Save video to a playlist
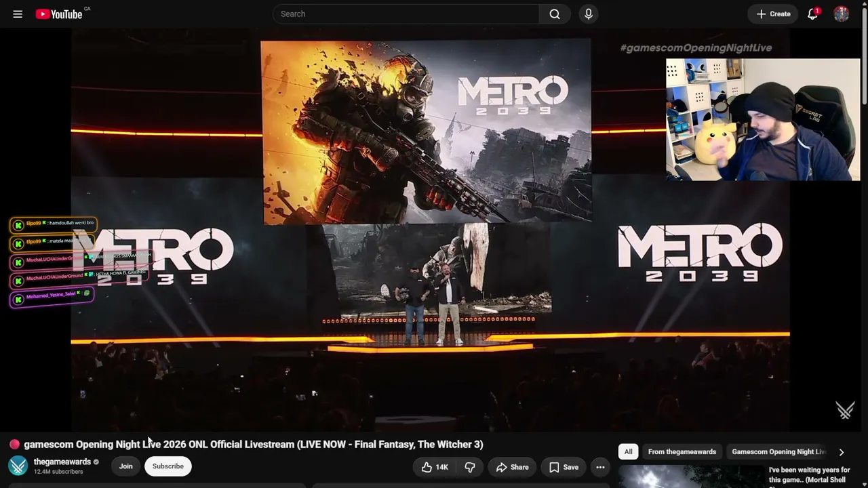The image size is (868, 488). coord(564,467)
